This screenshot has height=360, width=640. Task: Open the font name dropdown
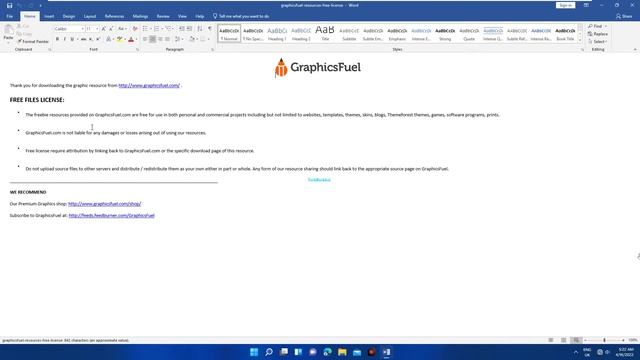pos(82,29)
